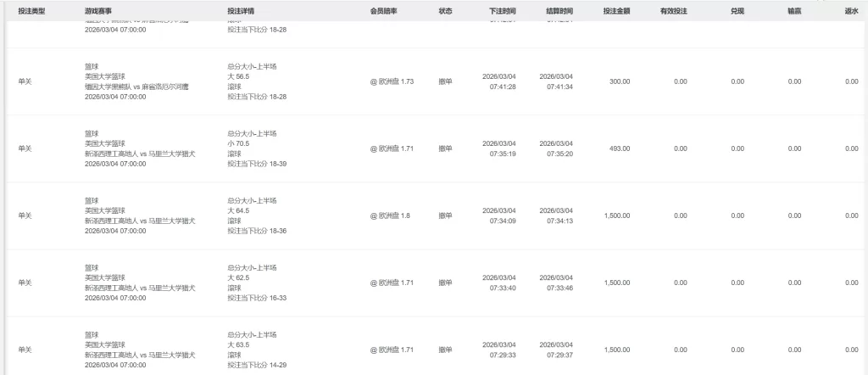Sort by 下注时间 column header
The height and width of the screenshot is (375, 868).
point(503,11)
